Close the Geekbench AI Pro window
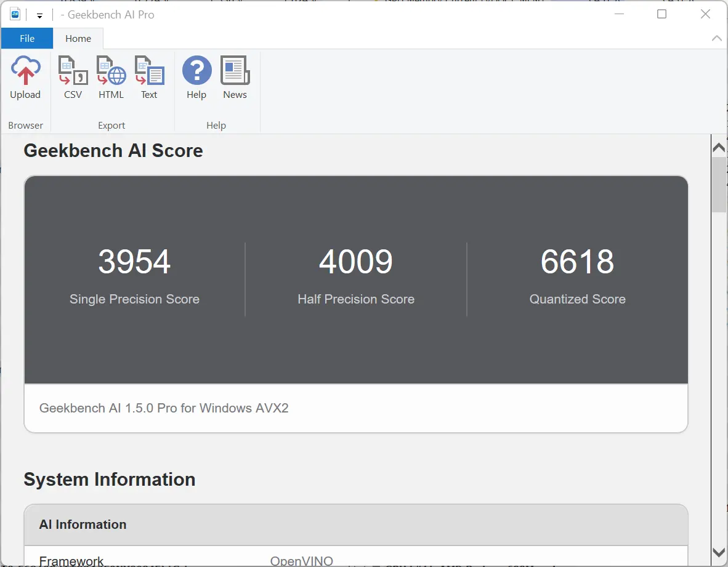728x567 pixels. (706, 14)
